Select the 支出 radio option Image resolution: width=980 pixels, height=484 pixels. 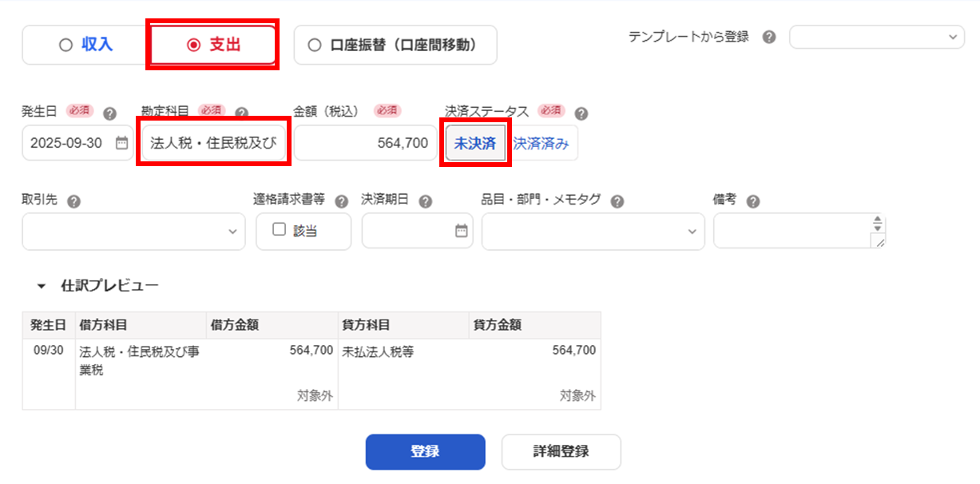point(193,45)
